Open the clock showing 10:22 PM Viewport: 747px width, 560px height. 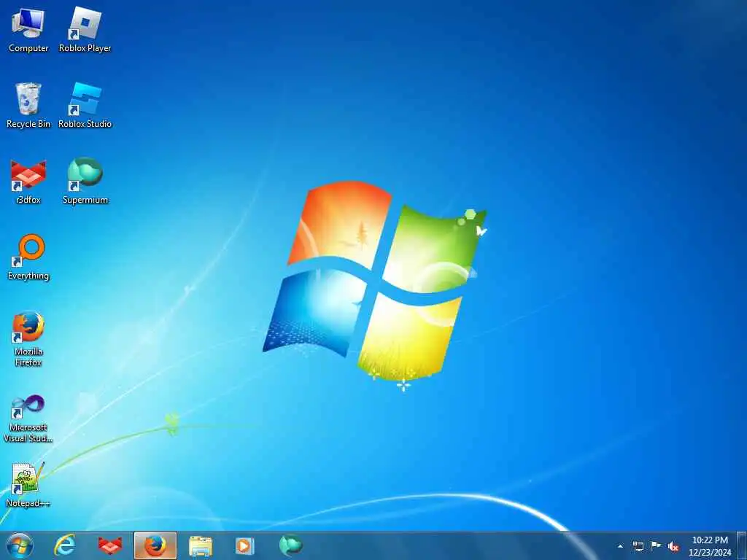tap(710, 546)
